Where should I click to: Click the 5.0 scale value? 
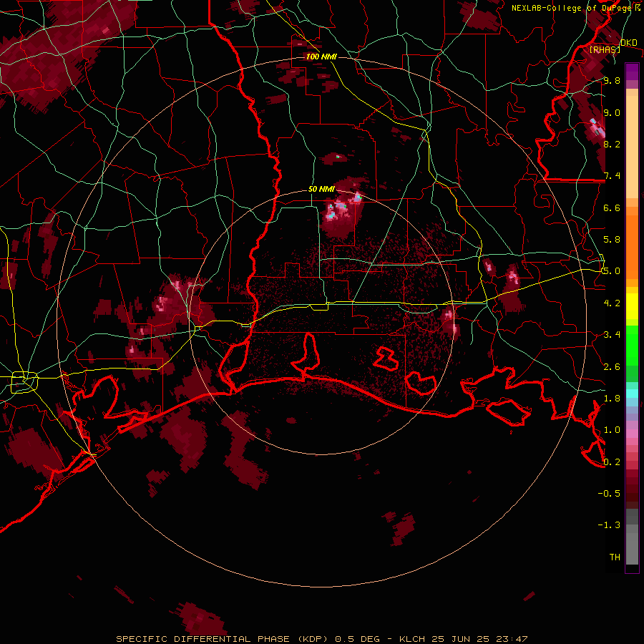pyautogui.click(x=612, y=271)
